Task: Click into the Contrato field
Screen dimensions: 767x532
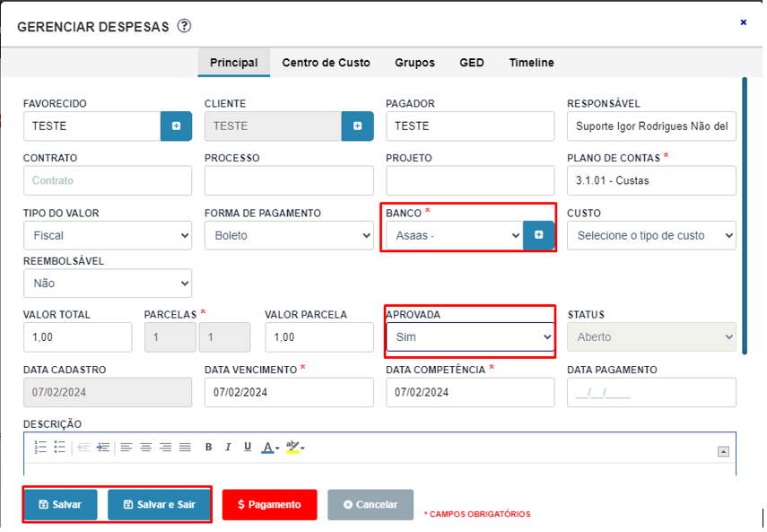Action: point(108,180)
